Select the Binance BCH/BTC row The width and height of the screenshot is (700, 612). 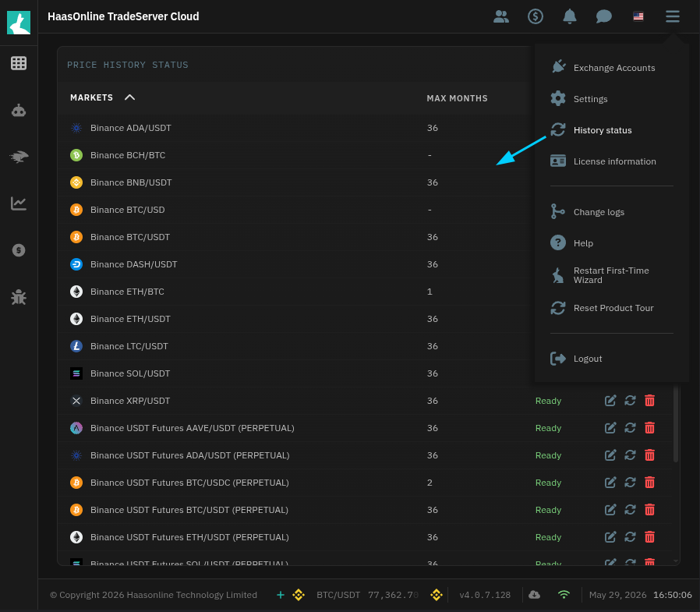tap(296, 155)
